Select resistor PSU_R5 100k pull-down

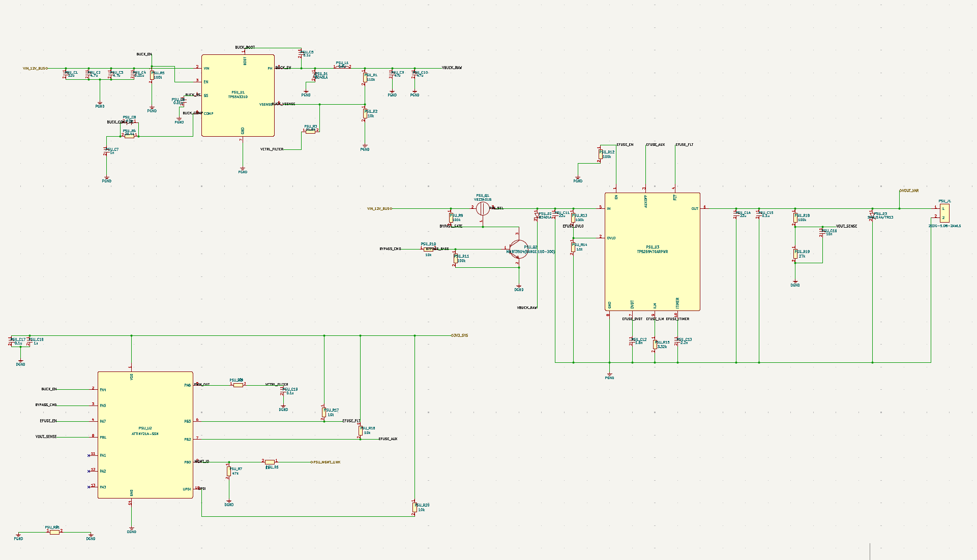(x=152, y=75)
